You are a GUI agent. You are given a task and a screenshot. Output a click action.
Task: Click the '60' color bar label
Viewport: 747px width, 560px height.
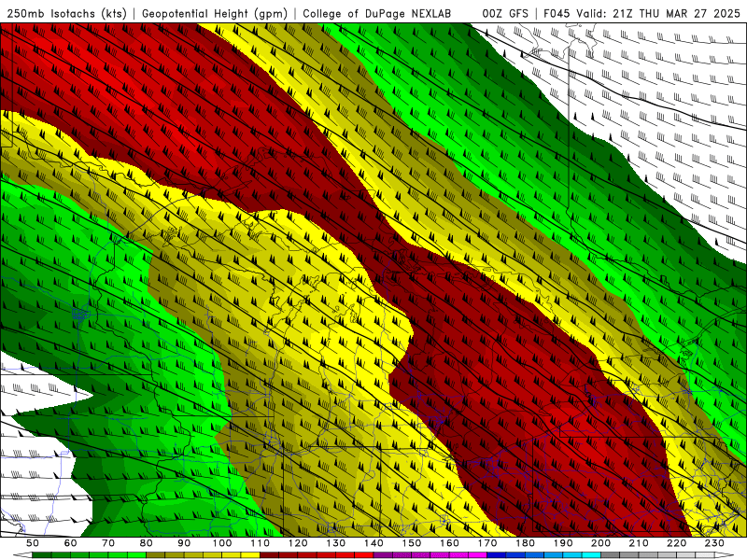(x=70, y=543)
